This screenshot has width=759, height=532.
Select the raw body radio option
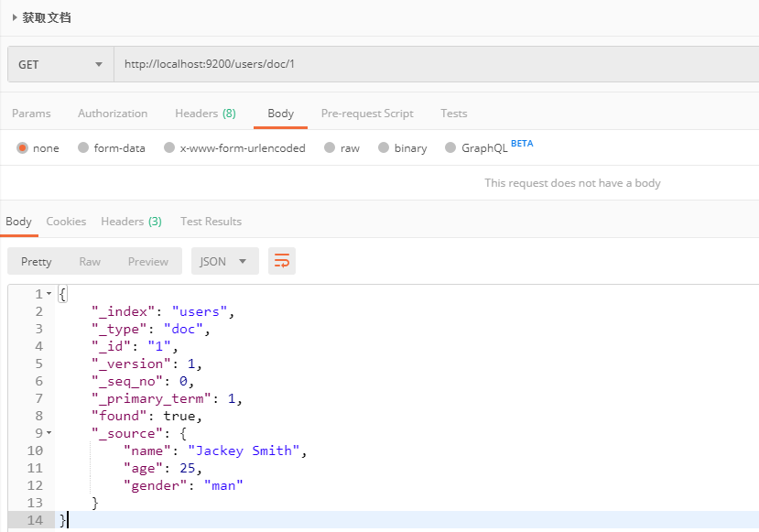click(330, 147)
